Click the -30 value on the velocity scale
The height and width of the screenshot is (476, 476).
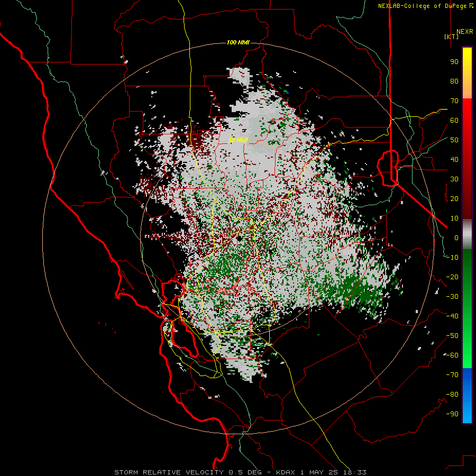point(452,297)
